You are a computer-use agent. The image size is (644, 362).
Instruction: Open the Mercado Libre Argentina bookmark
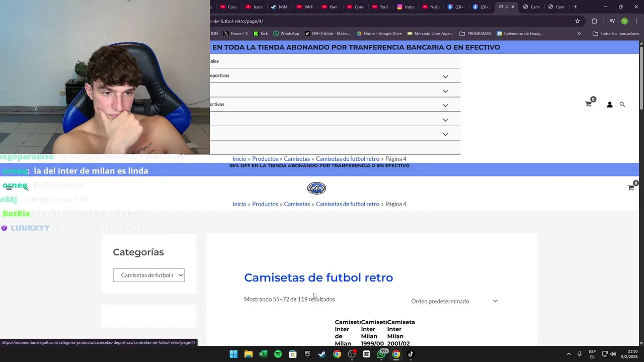pyautogui.click(x=430, y=34)
